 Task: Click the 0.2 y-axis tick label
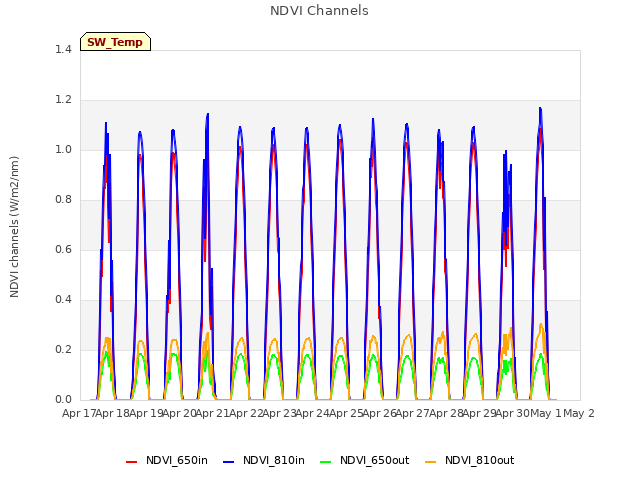coord(63,349)
